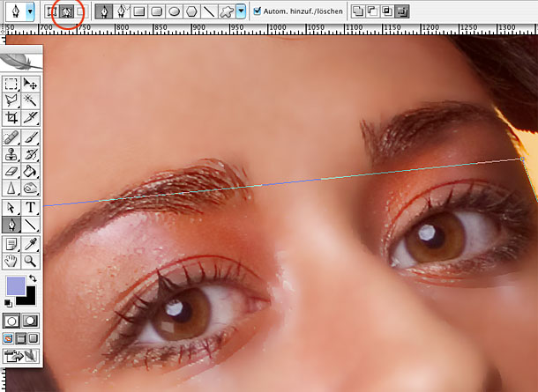Select the Brush tool
Screen dimensions: 538x392
tap(31, 137)
